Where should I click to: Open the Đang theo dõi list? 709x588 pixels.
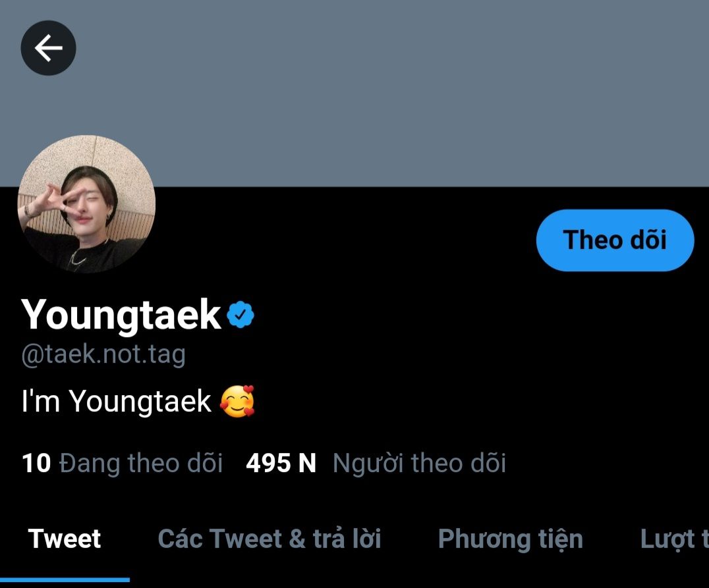140,463
